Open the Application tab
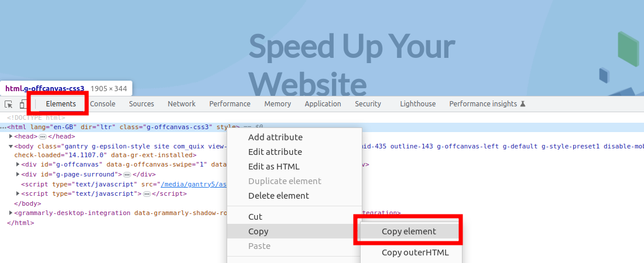644x263 pixels. [323, 104]
